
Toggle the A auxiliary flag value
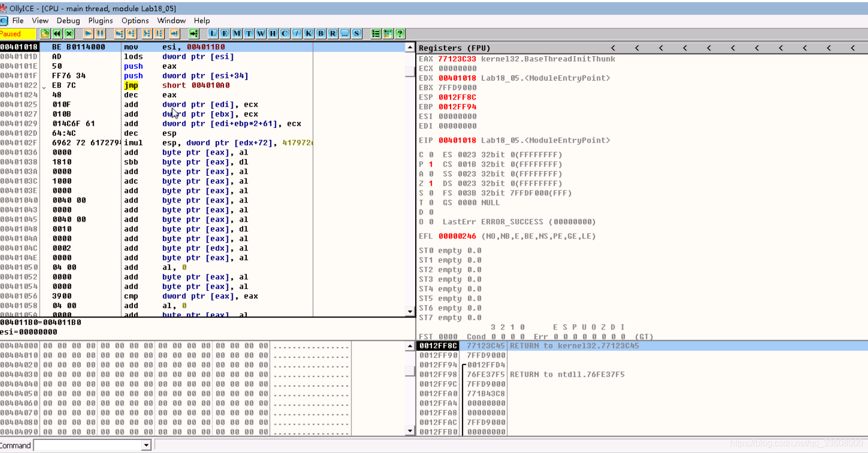tap(431, 174)
